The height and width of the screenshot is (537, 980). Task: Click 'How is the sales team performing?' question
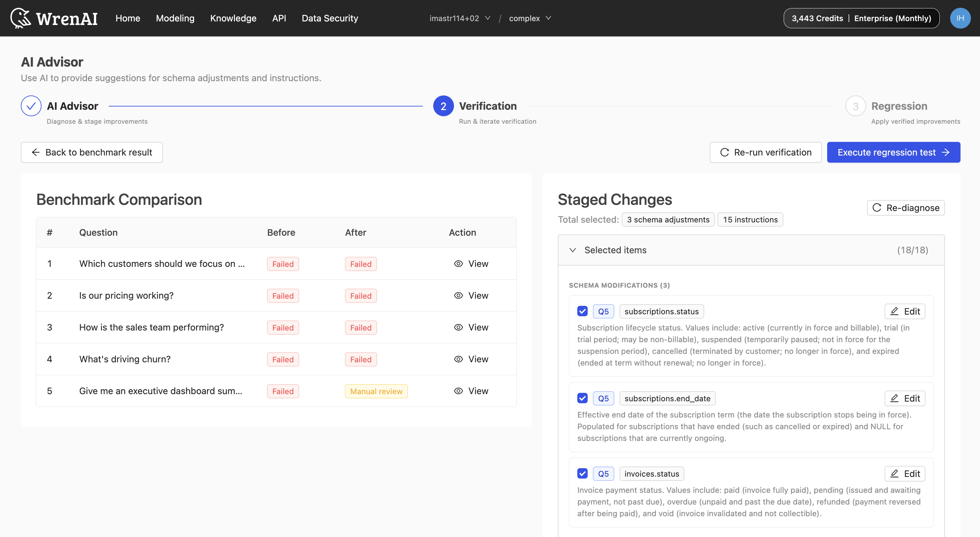tap(152, 327)
